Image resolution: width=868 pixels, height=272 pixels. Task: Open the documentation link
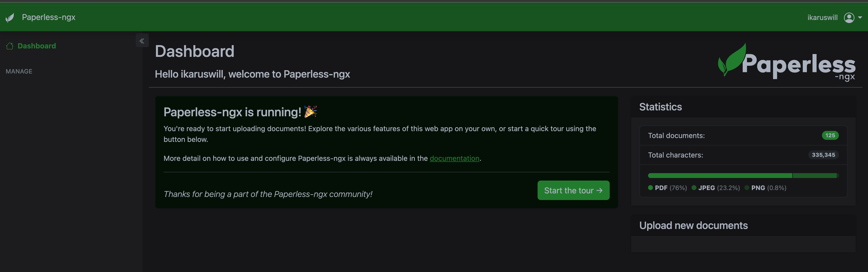454,158
